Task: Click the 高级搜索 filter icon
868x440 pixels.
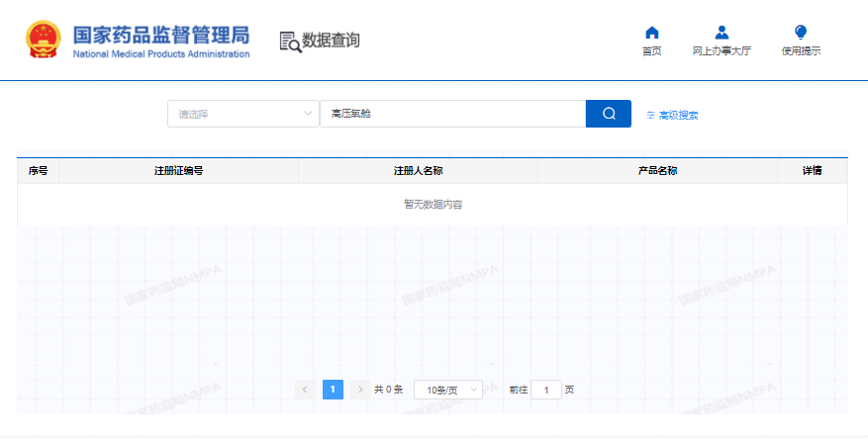Action: (x=651, y=115)
